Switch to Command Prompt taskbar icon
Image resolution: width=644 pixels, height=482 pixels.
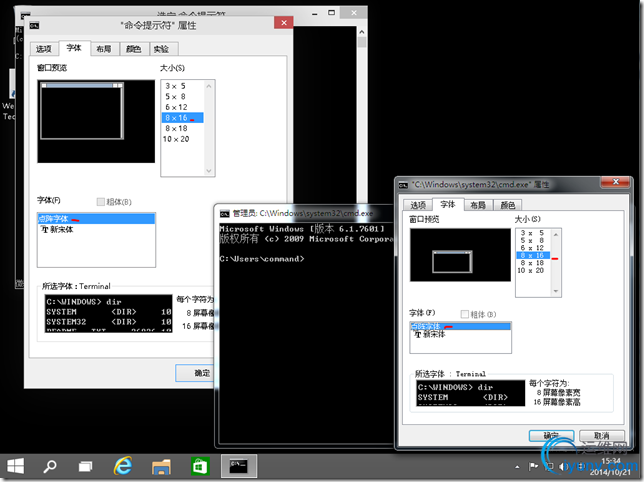click(x=239, y=466)
